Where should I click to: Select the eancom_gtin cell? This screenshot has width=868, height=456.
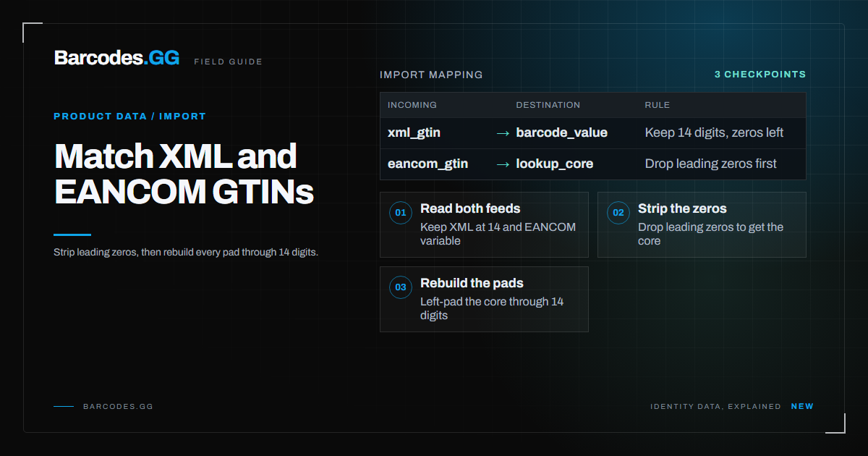click(x=427, y=164)
